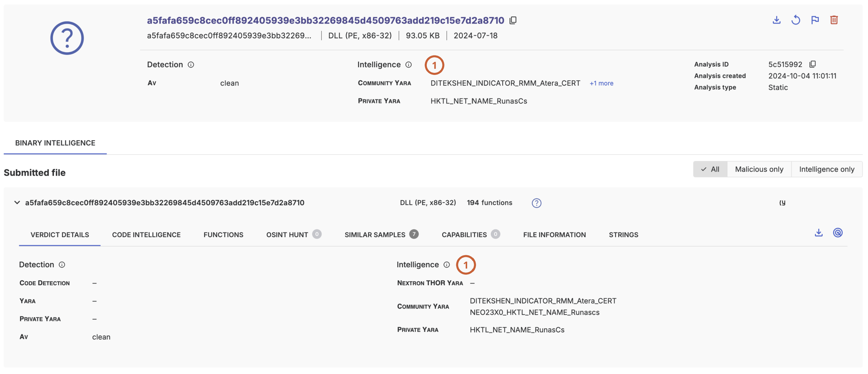Expand the +1 more Community Yara link
Viewport: 868px width, 374px height.
coord(601,83)
